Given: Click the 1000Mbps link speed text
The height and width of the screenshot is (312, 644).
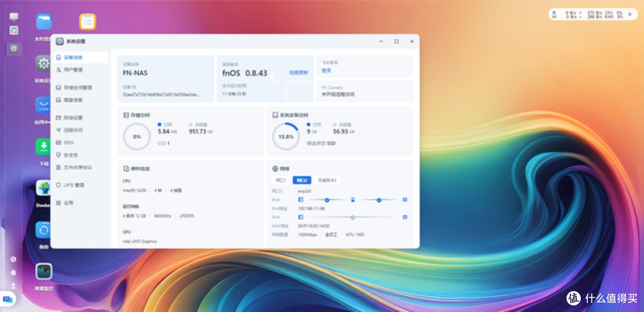Looking at the screenshot, I should pos(308,234).
